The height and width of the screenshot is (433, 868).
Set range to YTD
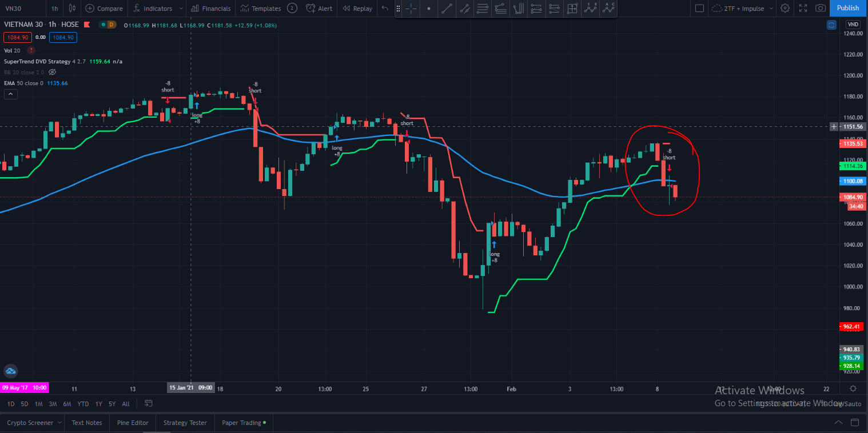[x=83, y=404]
